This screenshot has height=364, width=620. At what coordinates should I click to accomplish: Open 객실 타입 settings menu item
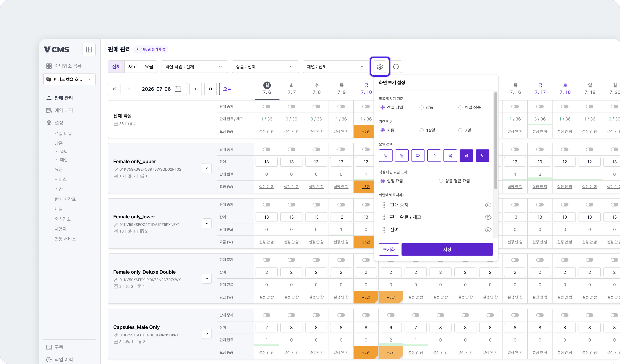click(63, 133)
